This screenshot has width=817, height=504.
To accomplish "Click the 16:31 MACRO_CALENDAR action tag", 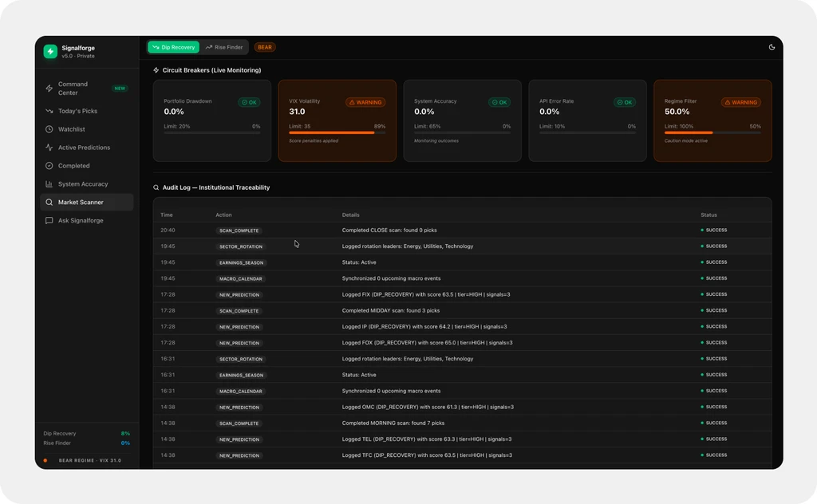I will (x=241, y=391).
